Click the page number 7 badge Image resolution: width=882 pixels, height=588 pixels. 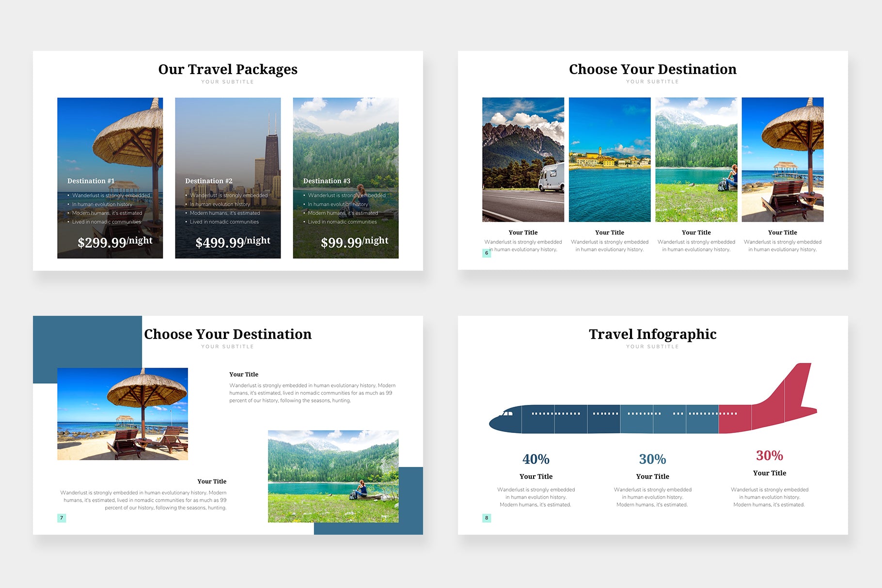tap(62, 518)
